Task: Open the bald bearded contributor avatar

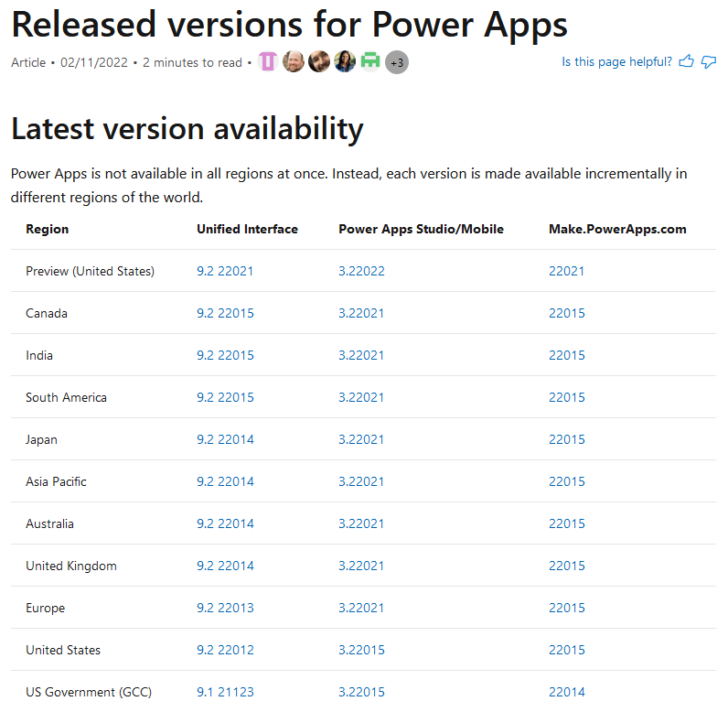Action: tap(294, 61)
